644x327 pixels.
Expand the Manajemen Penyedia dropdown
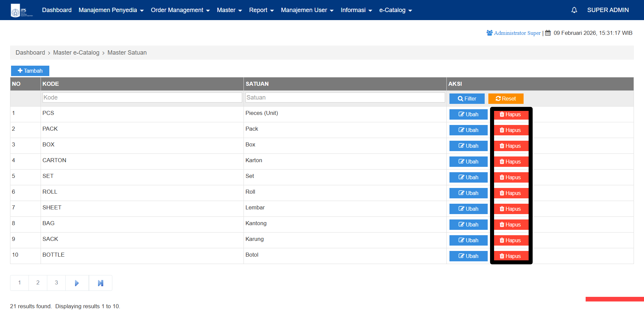pyautogui.click(x=111, y=10)
